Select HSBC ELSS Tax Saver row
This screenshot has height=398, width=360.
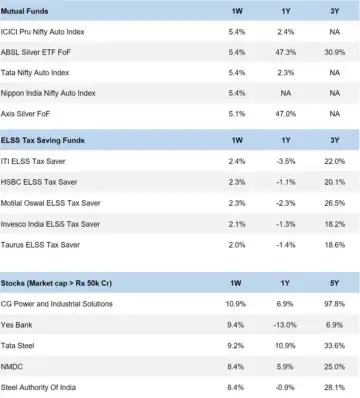click(180, 182)
